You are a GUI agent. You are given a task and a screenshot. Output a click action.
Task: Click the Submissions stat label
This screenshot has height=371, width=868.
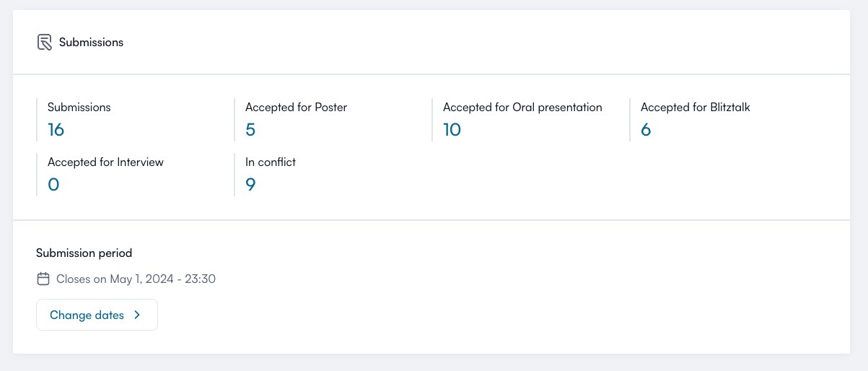click(x=79, y=108)
